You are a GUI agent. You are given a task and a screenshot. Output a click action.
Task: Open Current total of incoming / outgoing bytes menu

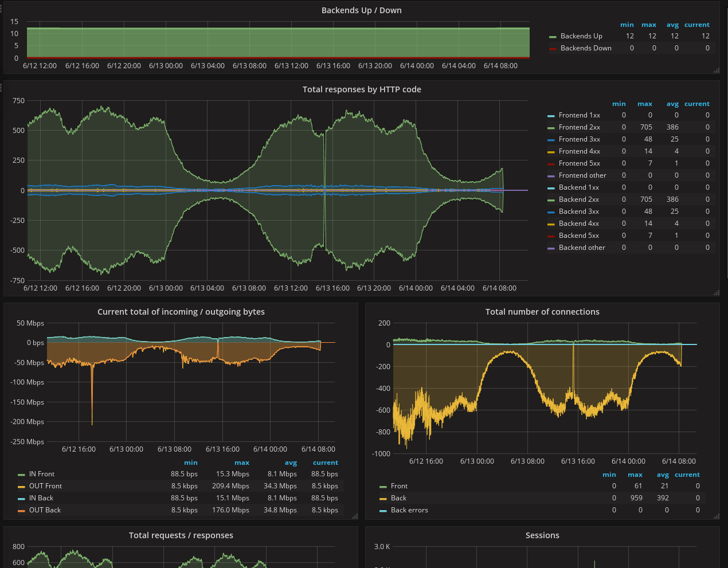pyautogui.click(x=181, y=312)
